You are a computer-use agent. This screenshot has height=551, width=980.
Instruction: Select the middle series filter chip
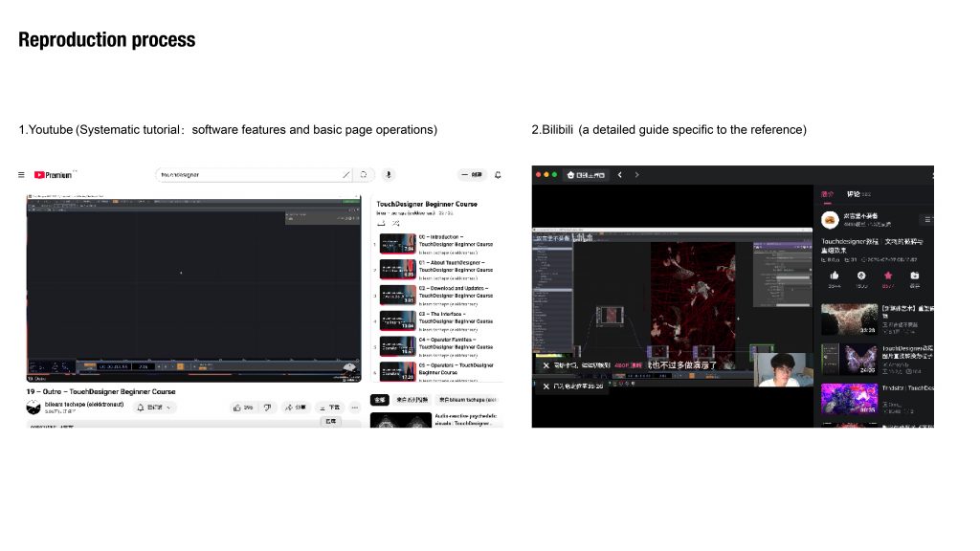412,399
